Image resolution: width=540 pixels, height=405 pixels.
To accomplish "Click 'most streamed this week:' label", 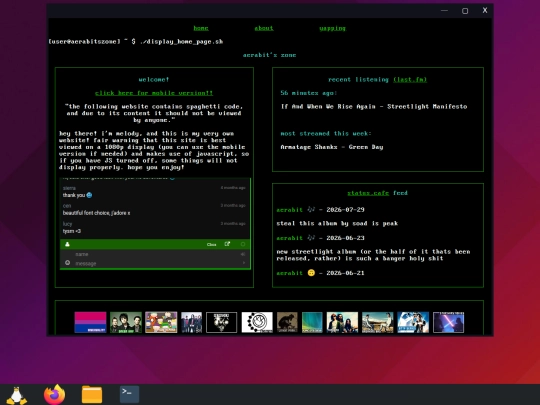I will [326, 134].
